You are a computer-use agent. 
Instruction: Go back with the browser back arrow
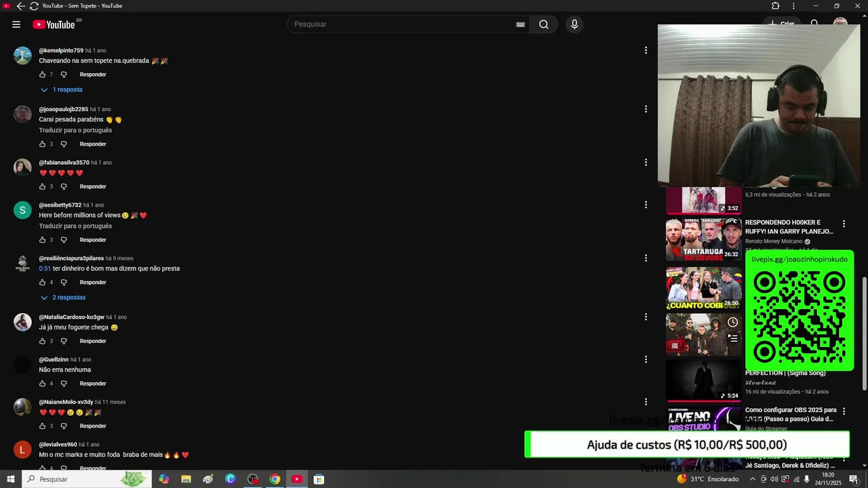(20, 5)
